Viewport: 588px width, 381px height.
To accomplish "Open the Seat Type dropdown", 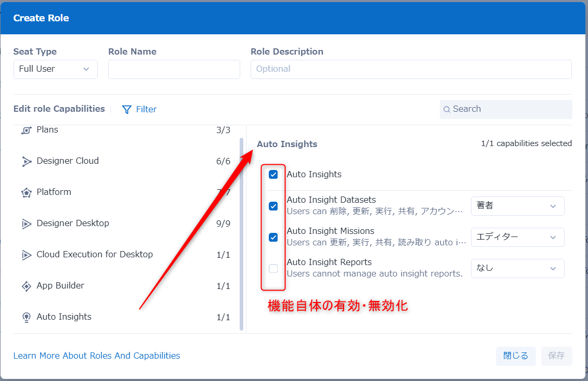I will 56,69.
